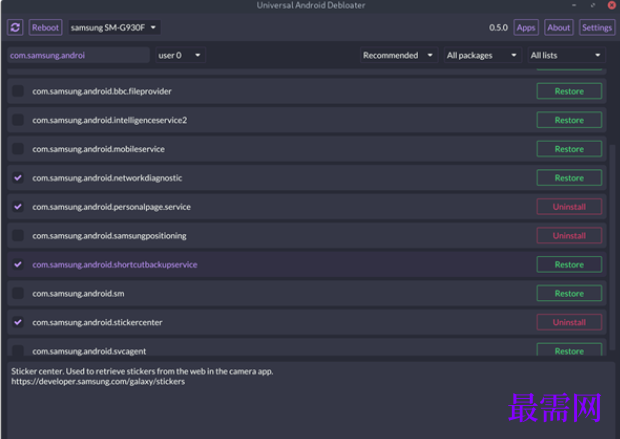Restore com.samsung.android.shortcutbackupservice
The width and height of the screenshot is (620, 439).
(x=569, y=264)
